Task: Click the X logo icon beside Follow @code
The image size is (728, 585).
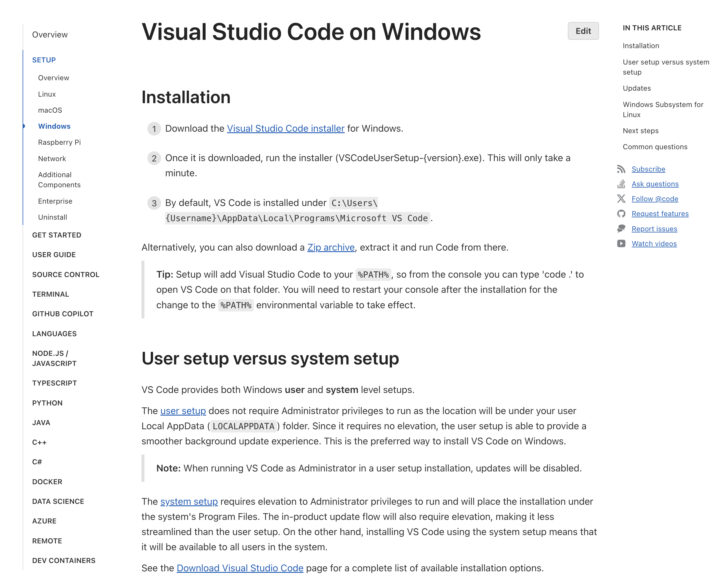Action: coord(621,199)
